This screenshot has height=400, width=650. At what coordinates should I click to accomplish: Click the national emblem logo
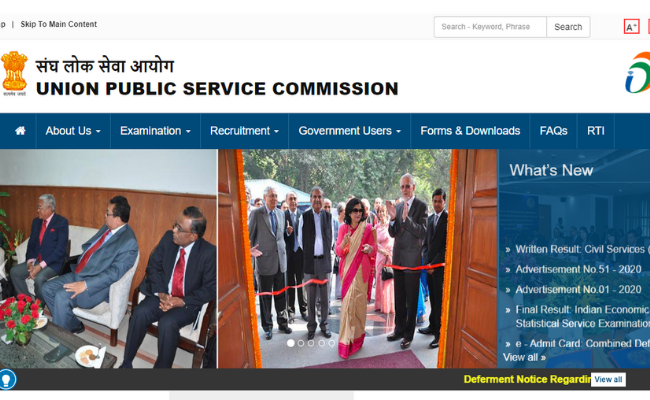click(x=15, y=73)
